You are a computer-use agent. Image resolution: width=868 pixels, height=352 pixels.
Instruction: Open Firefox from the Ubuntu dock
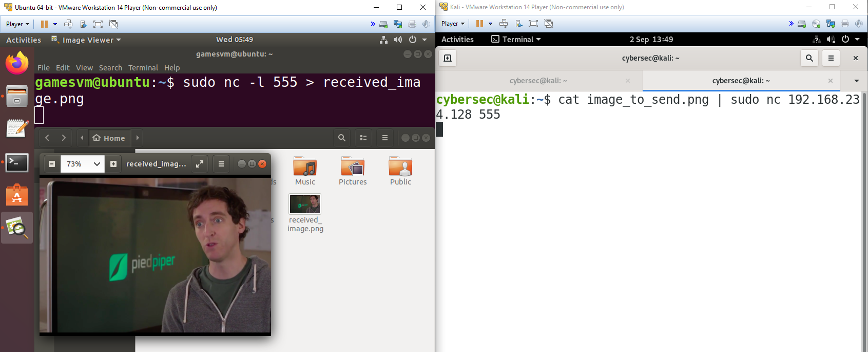coord(17,63)
